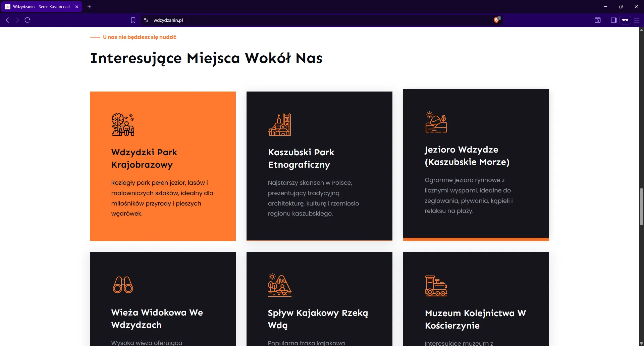This screenshot has width=644, height=346.
Task: Click the train icon on Muzeum Kolejnictwa card
Action: pyautogui.click(x=436, y=285)
